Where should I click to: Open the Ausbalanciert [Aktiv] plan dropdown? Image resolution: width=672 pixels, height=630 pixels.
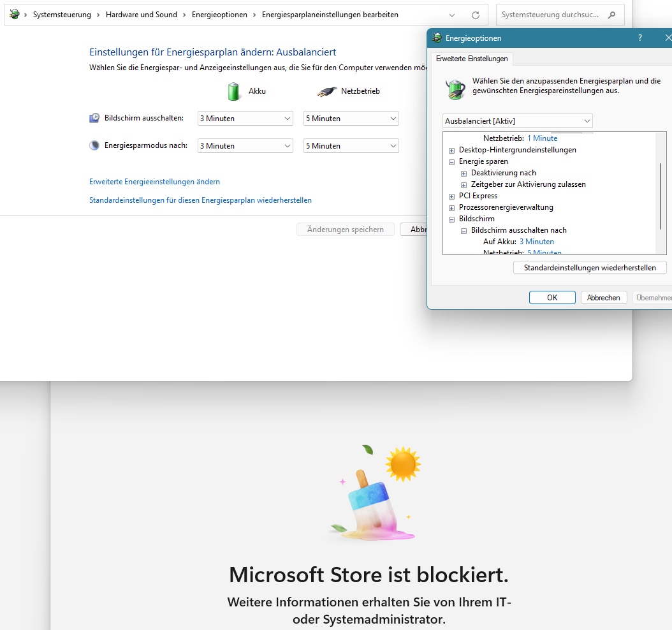coord(517,121)
